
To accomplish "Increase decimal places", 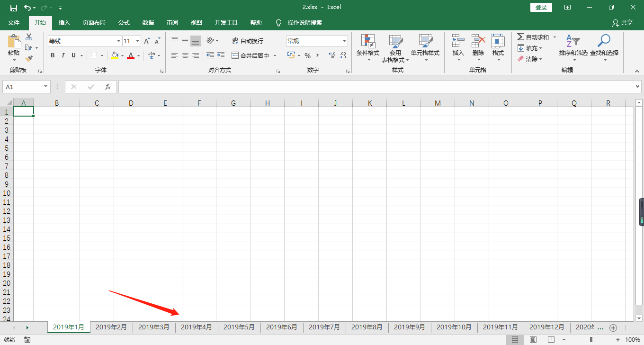I will (x=332, y=55).
